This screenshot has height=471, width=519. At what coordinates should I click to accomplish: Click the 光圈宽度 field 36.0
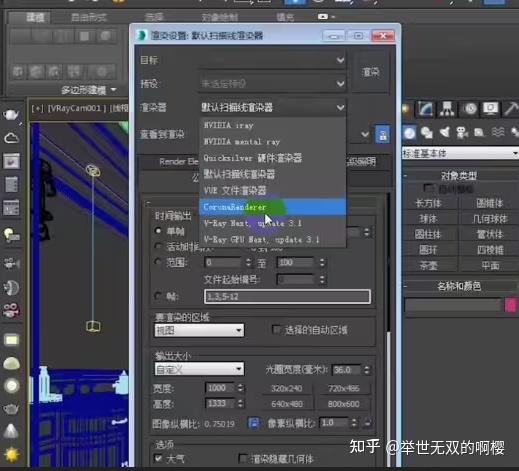click(347, 370)
